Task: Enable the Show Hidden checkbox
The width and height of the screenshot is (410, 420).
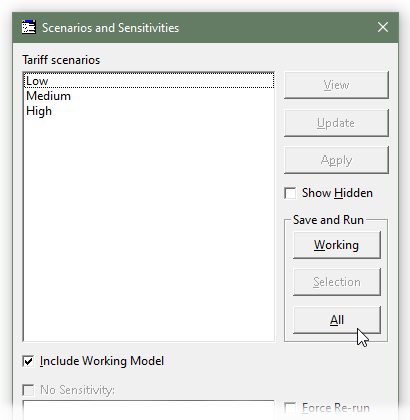Action: click(290, 193)
